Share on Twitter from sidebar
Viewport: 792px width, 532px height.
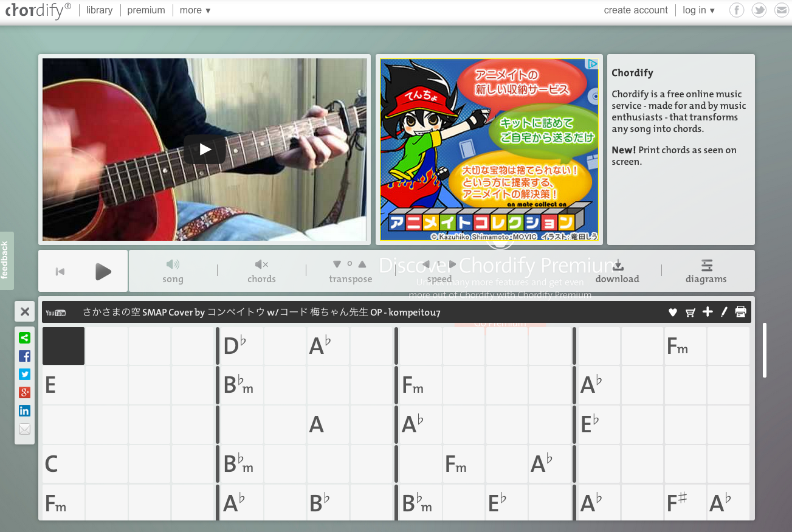coord(24,375)
